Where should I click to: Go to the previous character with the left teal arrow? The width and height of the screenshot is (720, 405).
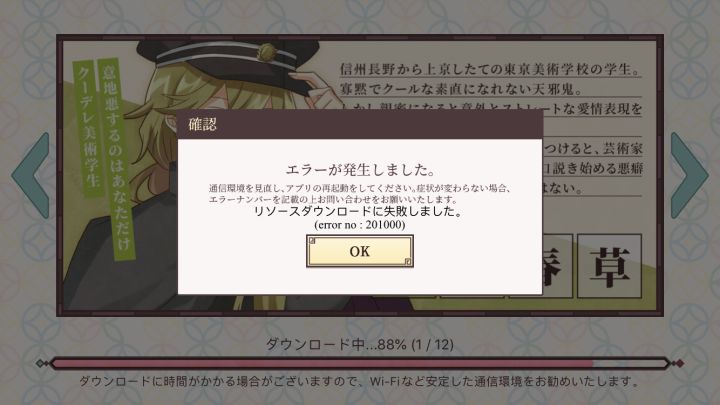pyautogui.click(x=31, y=175)
